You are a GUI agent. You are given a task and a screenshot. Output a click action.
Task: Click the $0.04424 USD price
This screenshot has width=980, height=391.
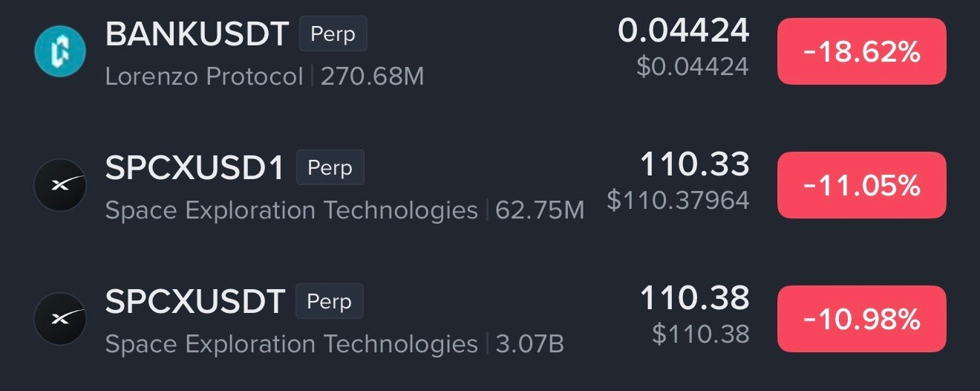click(693, 66)
